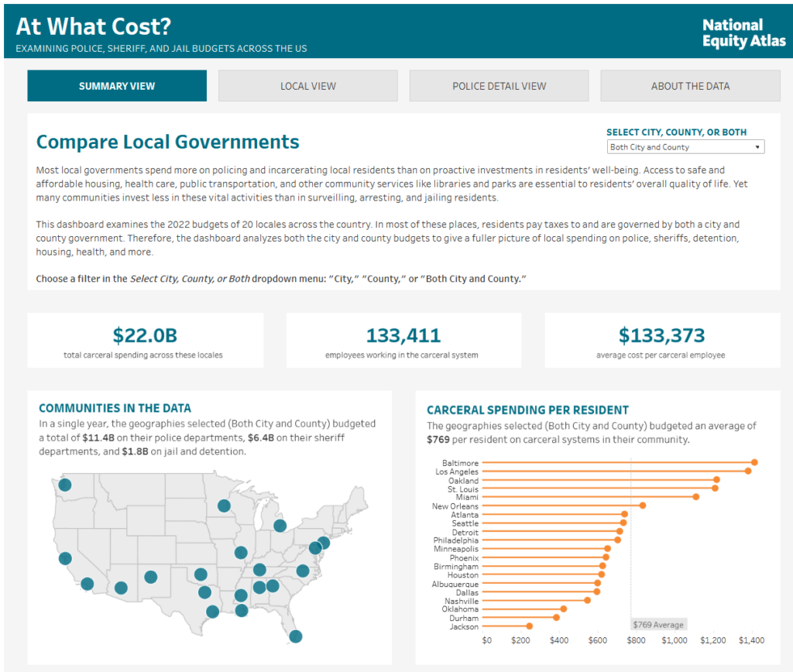Click the $22.0B total carceral spending card
Screen dimensions: 793x672
click(x=145, y=341)
